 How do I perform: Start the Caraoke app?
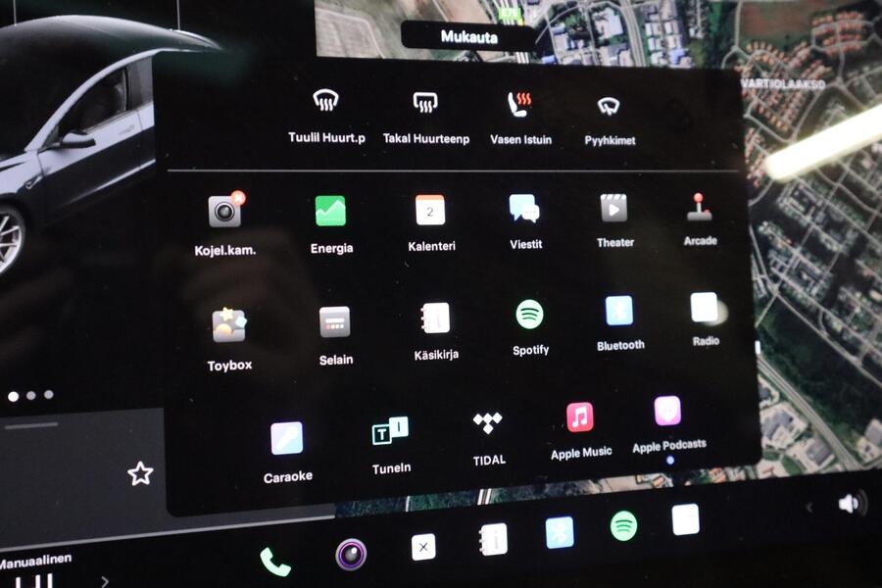coord(287,438)
